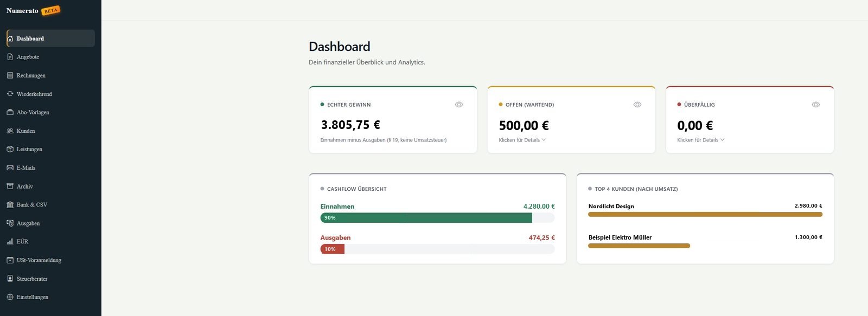Click Nordlicht Design customer name
Image resolution: width=868 pixels, height=316 pixels.
pyautogui.click(x=611, y=207)
